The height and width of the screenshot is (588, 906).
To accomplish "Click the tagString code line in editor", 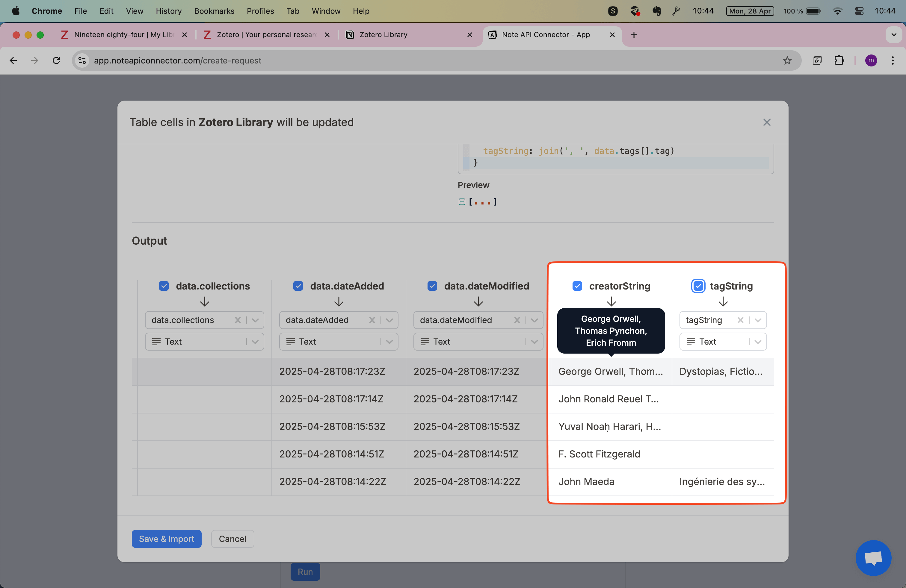I will 578,151.
